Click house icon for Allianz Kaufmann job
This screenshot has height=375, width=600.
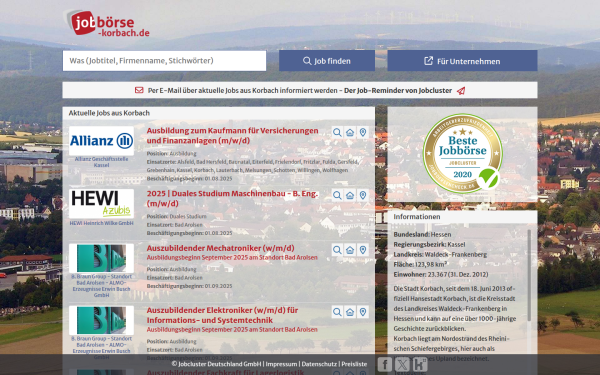click(350, 132)
